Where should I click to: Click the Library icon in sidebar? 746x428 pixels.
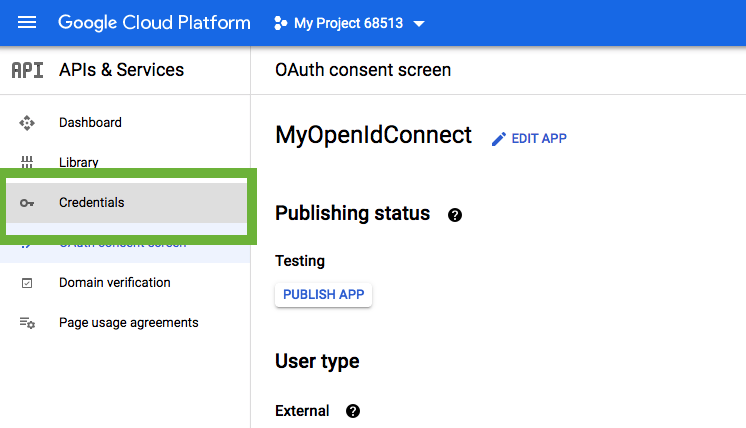(x=27, y=162)
